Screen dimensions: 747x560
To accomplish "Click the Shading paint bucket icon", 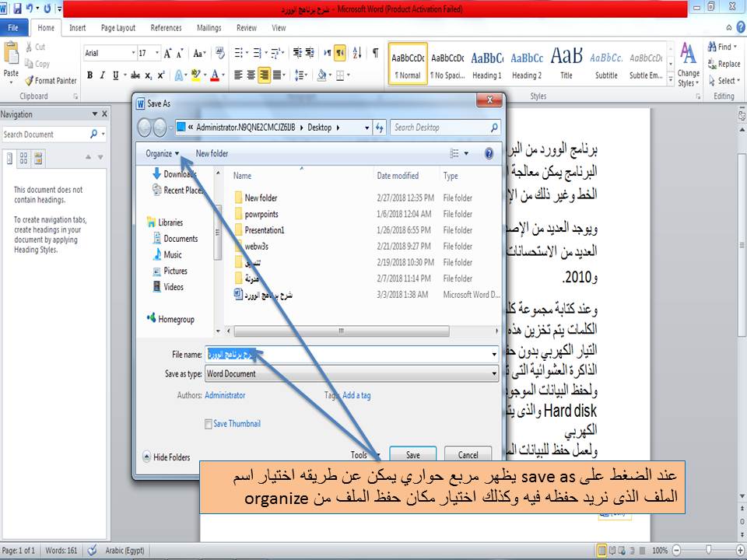I will 321,75.
